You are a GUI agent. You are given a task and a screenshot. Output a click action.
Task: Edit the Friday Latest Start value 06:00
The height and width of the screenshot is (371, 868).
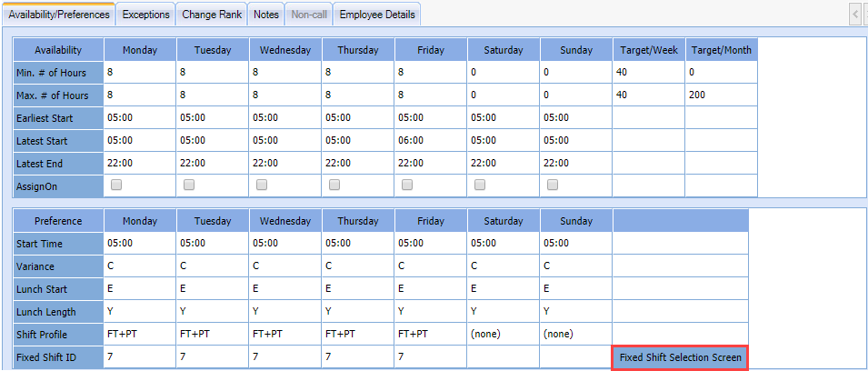point(431,141)
